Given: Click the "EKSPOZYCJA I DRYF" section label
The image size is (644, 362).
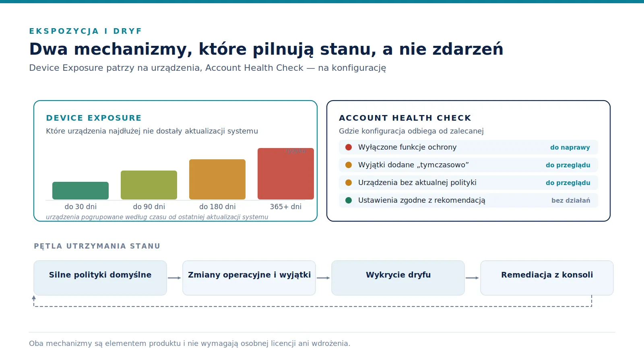Looking at the screenshot, I should coord(86,31).
